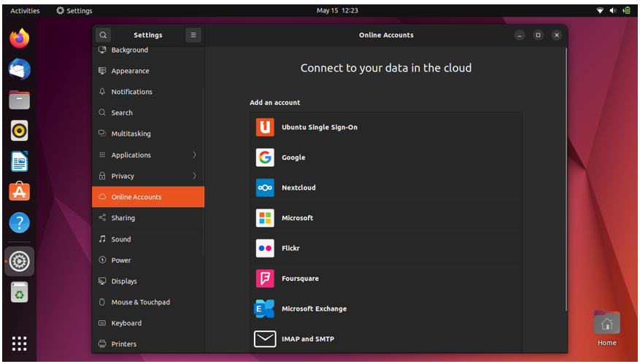Viewport: 640px width, 364px height.
Task: Click Activities in the top bar
Action: [25, 11]
